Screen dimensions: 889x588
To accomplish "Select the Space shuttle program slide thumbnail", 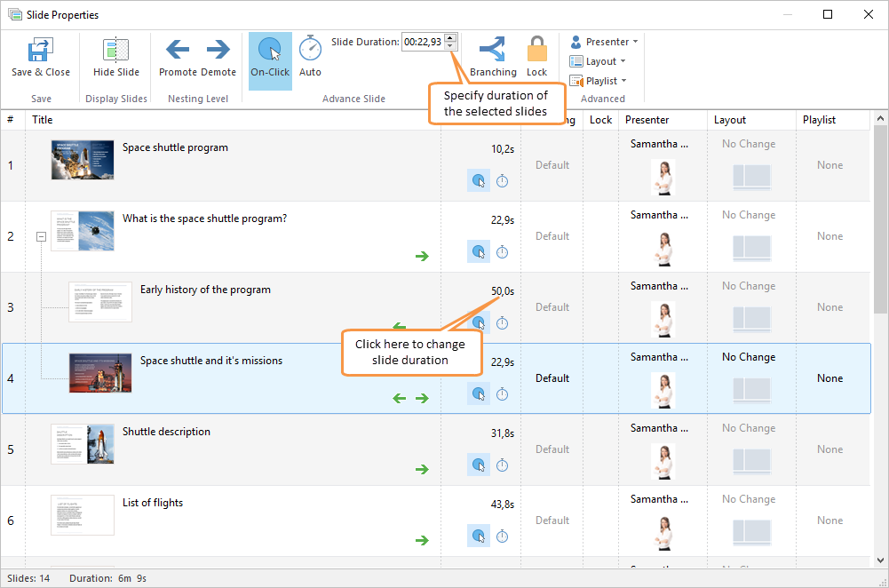I will coord(83,160).
